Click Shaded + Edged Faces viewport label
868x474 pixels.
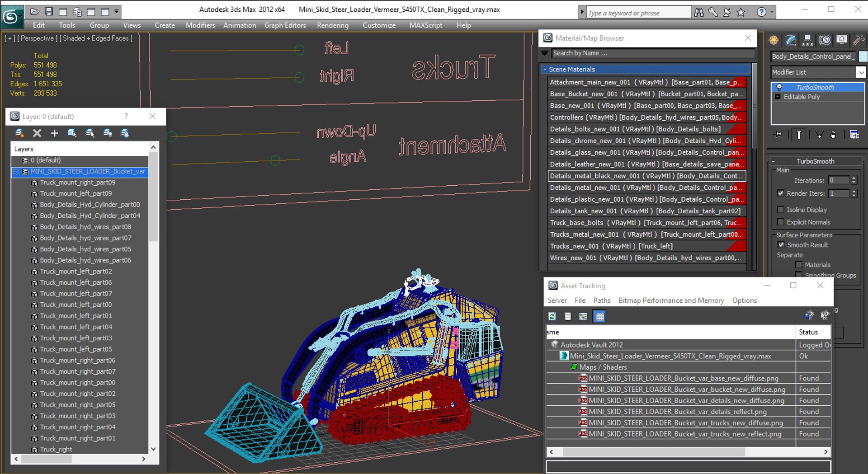coord(96,38)
